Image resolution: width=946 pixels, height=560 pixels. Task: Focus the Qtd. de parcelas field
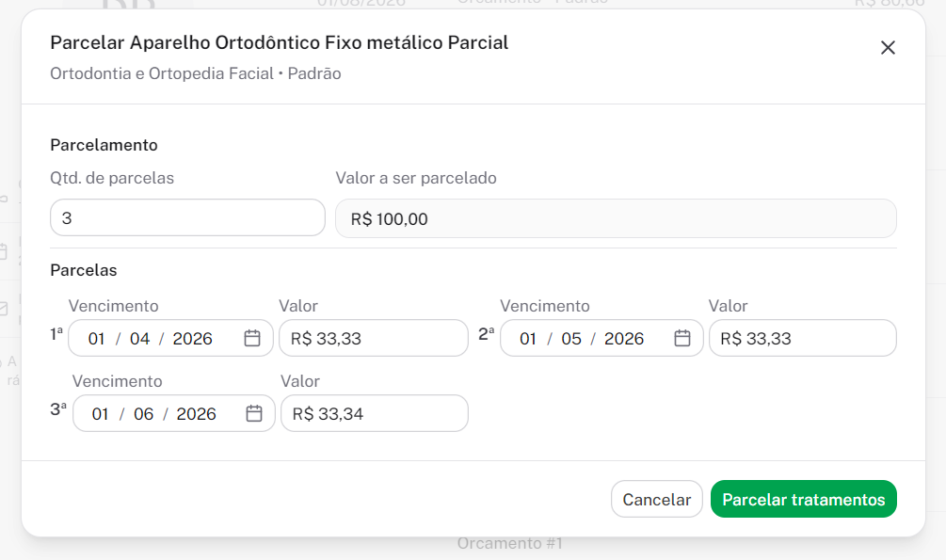(x=187, y=218)
